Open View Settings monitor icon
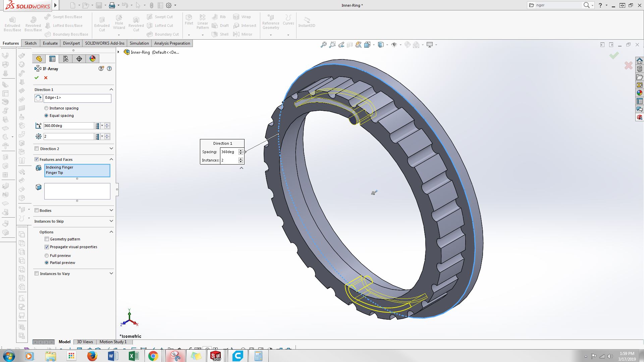Screen dimensions: 644x362 (x=430, y=45)
